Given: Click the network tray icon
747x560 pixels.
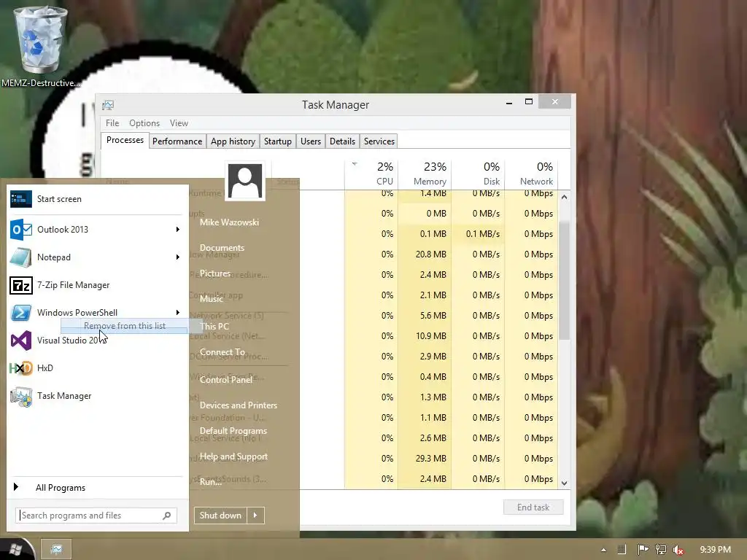Looking at the screenshot, I should coord(661,550).
